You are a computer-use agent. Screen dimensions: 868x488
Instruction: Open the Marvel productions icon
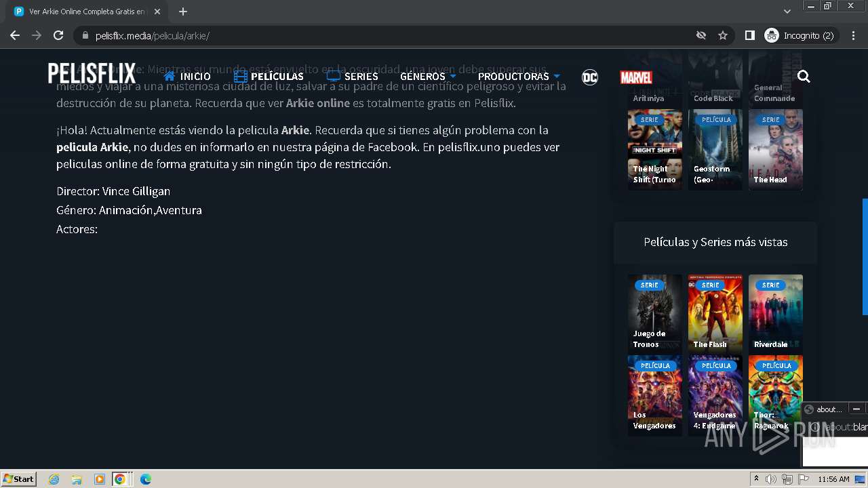tap(636, 77)
